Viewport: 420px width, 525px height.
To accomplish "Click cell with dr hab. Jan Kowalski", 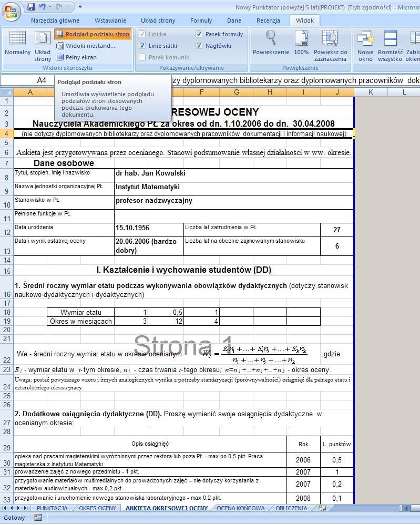I will click(234, 175).
